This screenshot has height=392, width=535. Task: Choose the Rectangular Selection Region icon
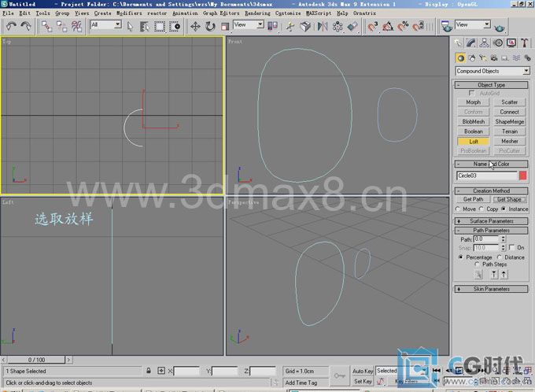(x=160, y=26)
